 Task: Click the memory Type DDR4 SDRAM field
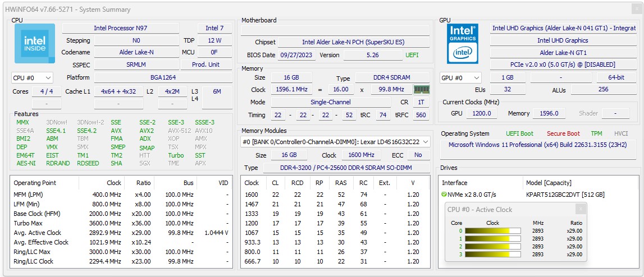click(x=392, y=77)
